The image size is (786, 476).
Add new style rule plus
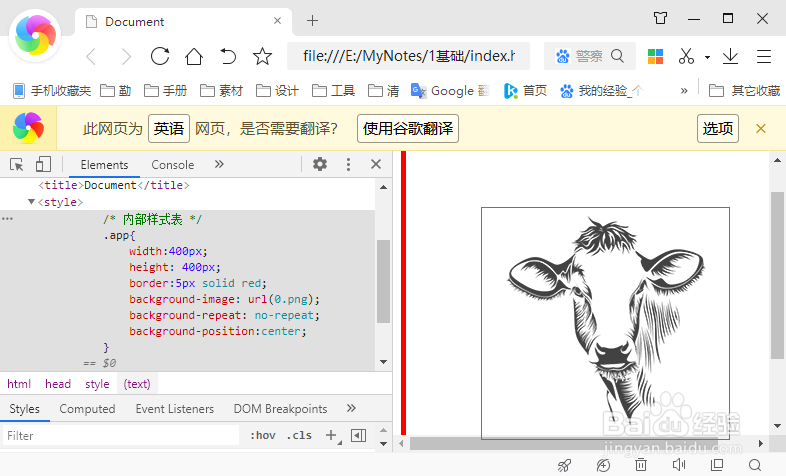click(331, 435)
